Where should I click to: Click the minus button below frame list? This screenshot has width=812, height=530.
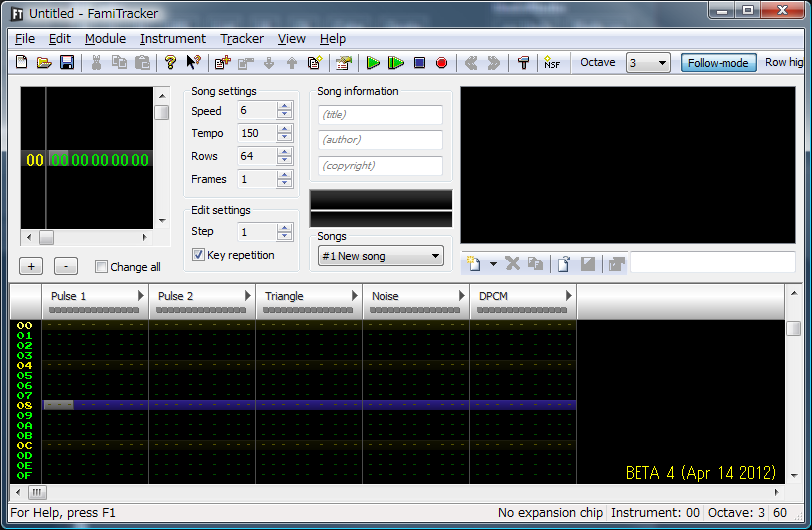pyautogui.click(x=65, y=266)
